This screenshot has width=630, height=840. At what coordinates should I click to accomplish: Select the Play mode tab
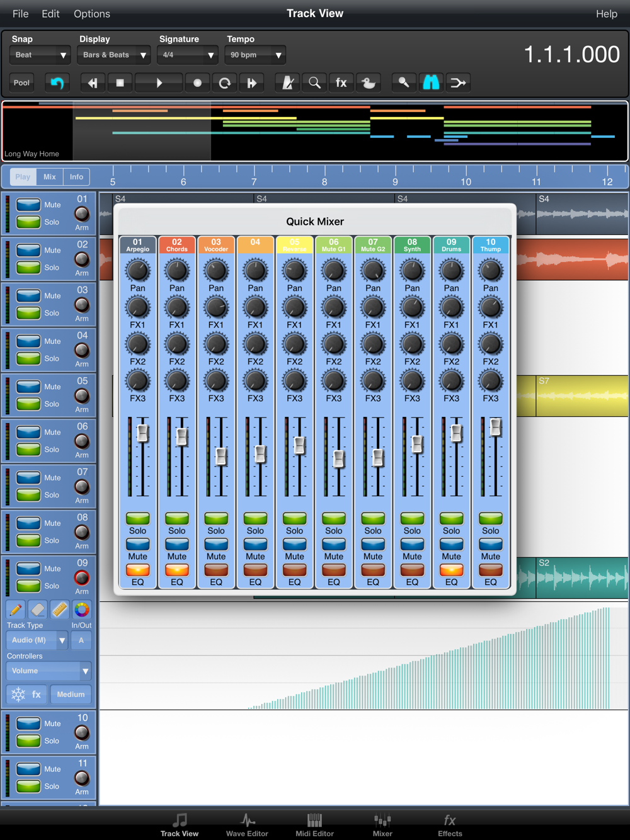pyautogui.click(x=23, y=177)
